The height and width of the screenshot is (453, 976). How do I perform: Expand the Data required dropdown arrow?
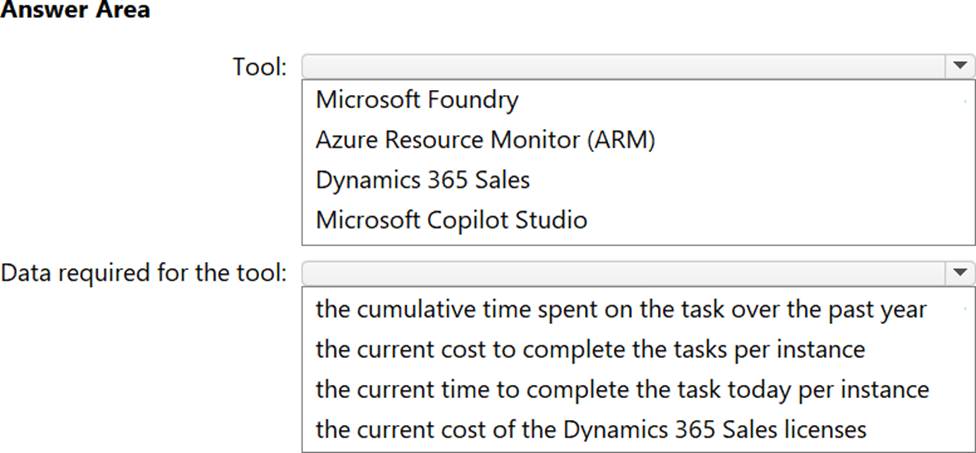pyautogui.click(x=960, y=272)
